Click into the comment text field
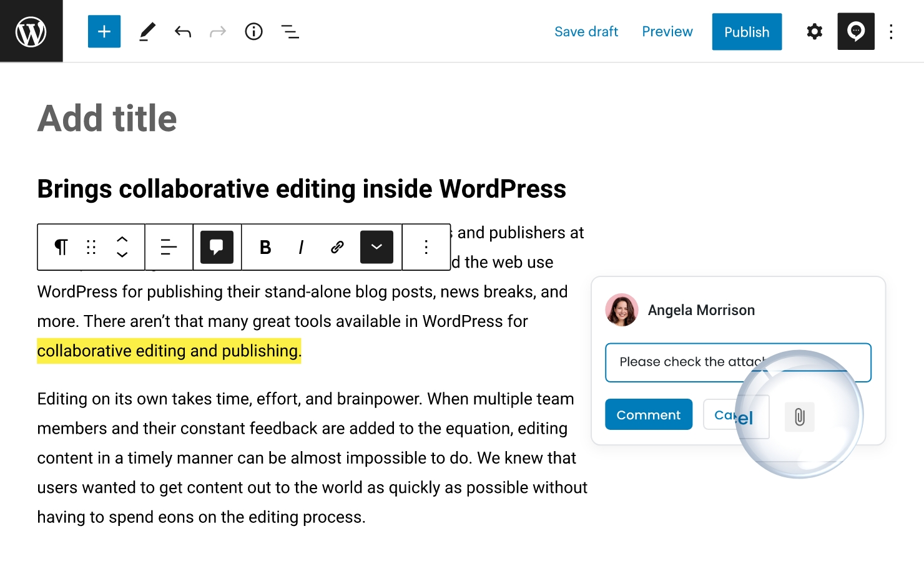This screenshot has width=924, height=574. 738,362
